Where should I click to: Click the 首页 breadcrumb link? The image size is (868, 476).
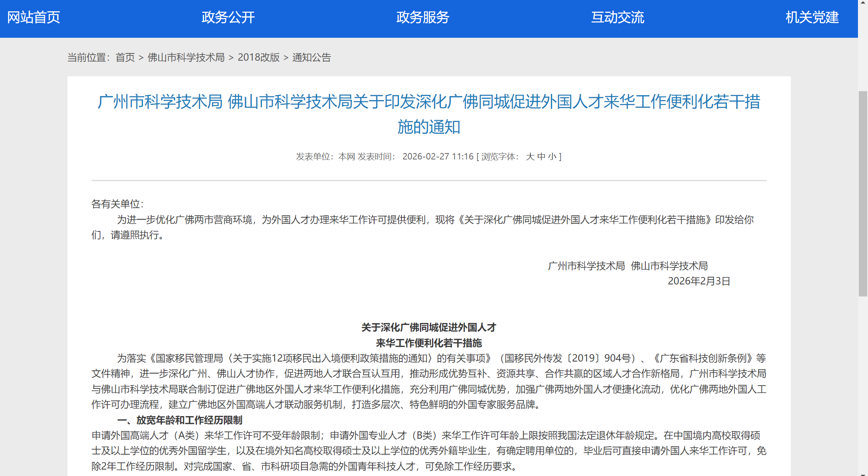(x=125, y=57)
